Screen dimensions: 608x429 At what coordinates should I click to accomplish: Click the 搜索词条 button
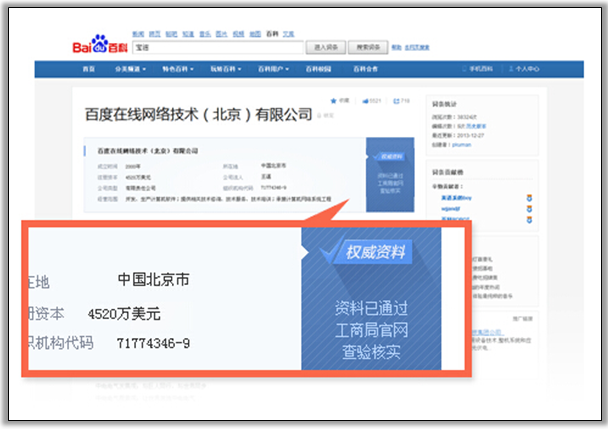tap(368, 47)
